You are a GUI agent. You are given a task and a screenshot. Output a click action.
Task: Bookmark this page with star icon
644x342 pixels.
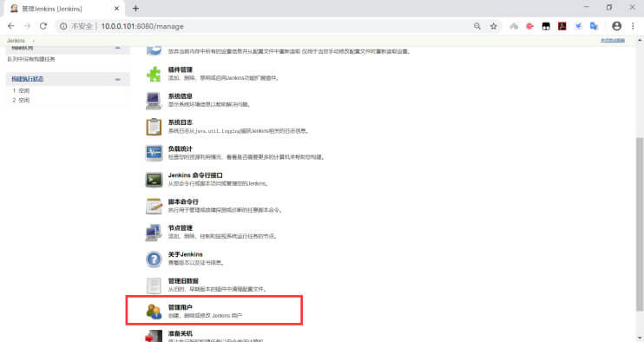(x=493, y=26)
